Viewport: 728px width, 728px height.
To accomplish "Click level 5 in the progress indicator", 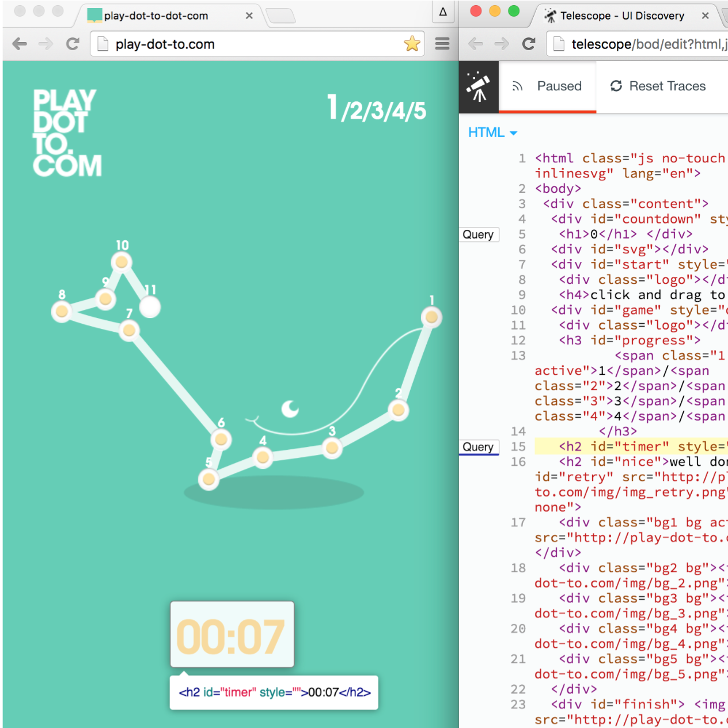I will [419, 112].
